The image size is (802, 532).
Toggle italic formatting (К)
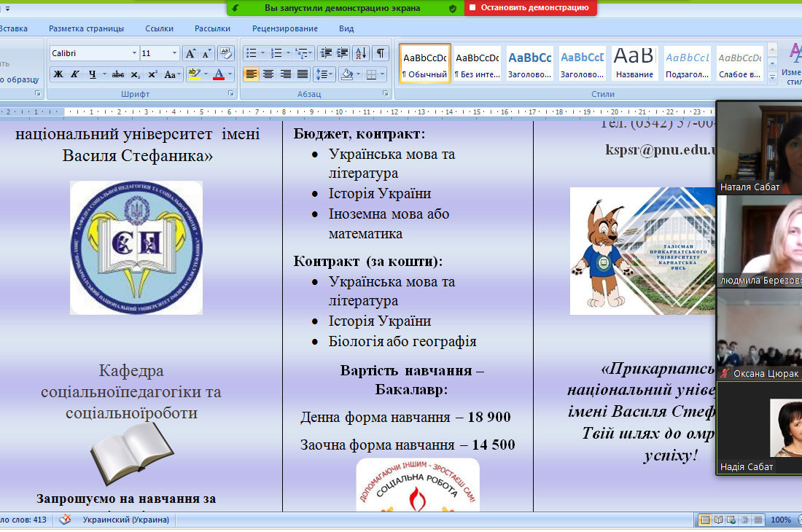coord(75,74)
